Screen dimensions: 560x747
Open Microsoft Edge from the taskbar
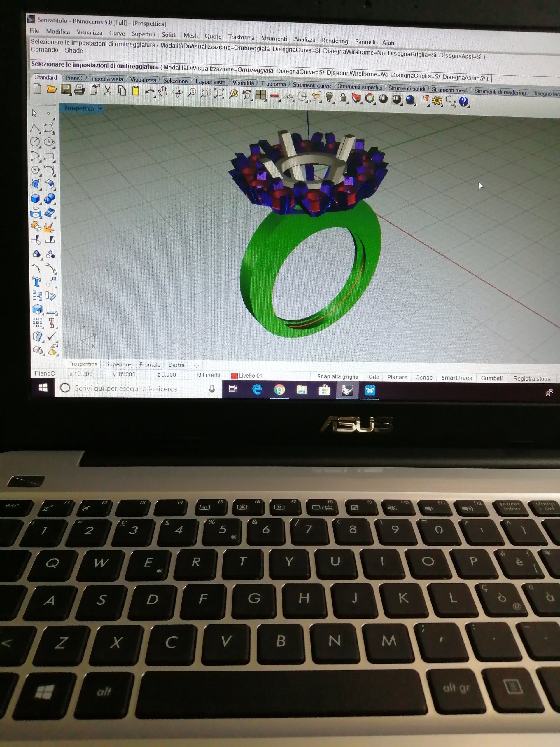click(x=257, y=390)
